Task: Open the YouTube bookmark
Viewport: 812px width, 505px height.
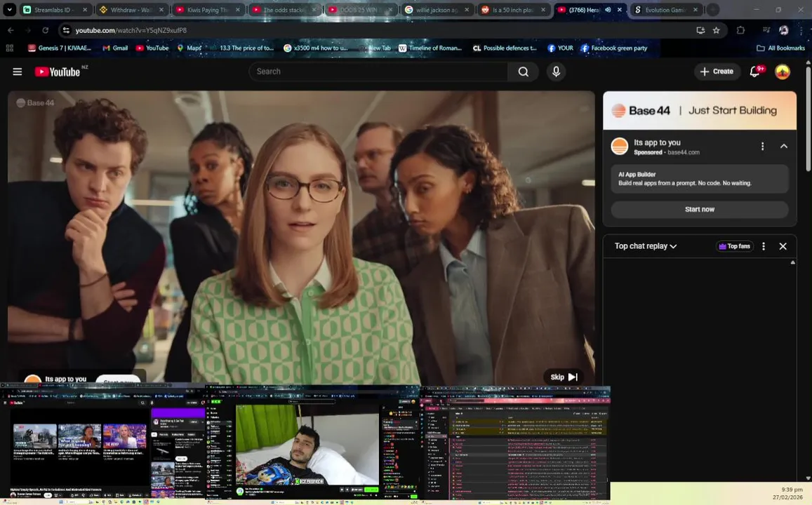Action: 152,48
